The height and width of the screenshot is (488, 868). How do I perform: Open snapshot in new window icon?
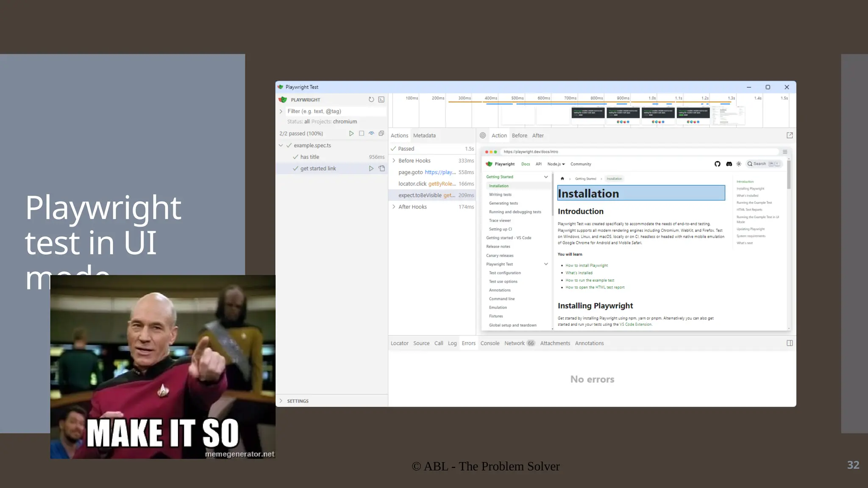[790, 136]
